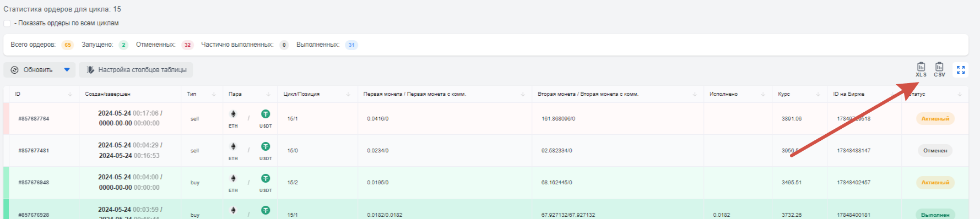Screen dimensions: 980x219
Task: Click Запущено count badge 2
Action: coord(123,45)
